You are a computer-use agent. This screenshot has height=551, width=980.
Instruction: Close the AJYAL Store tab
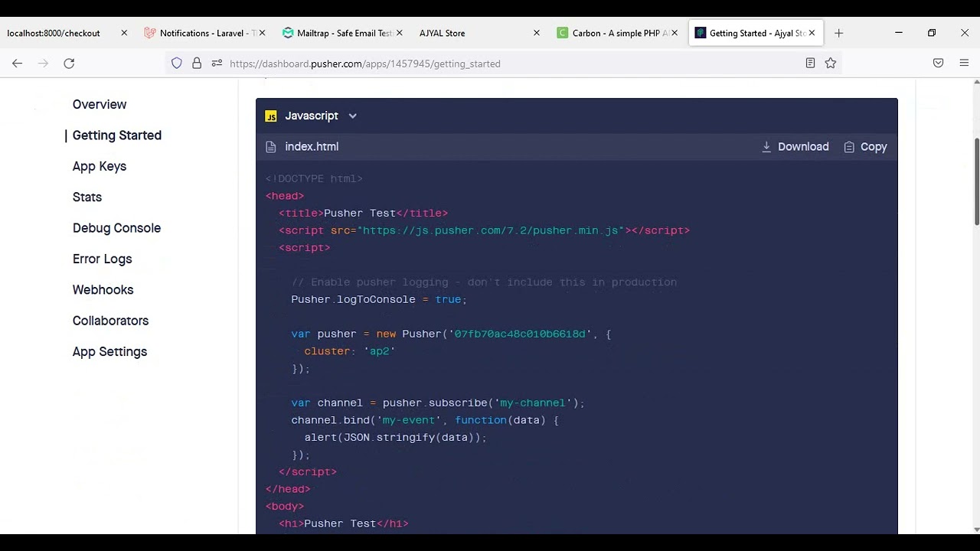click(x=537, y=33)
